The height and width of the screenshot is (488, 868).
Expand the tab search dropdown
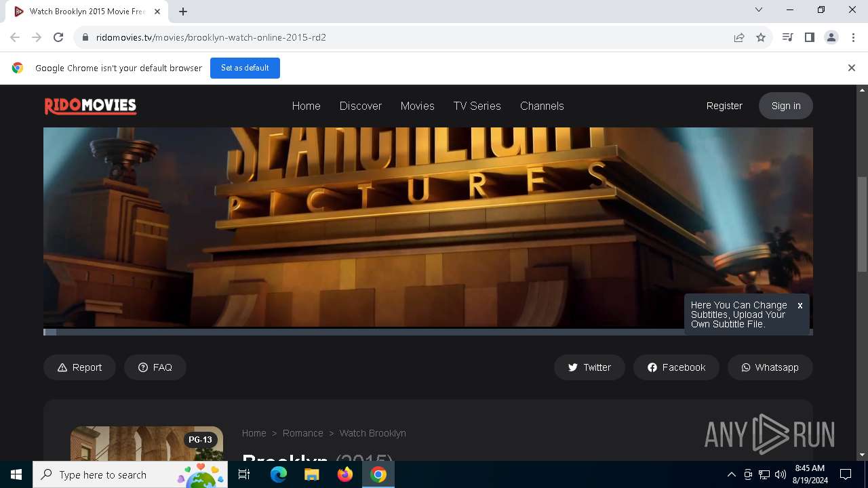(759, 10)
